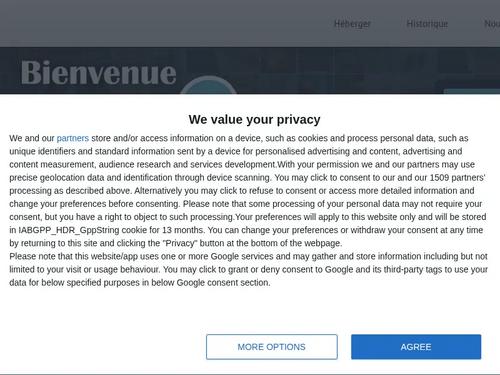
Task: Click the 1509 partners' text
Action: click(457, 177)
